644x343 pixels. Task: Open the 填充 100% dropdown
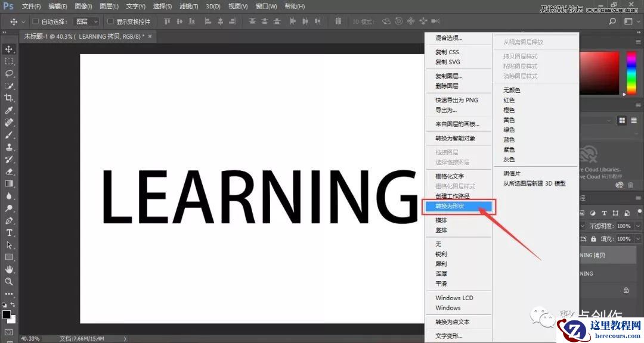point(638,239)
